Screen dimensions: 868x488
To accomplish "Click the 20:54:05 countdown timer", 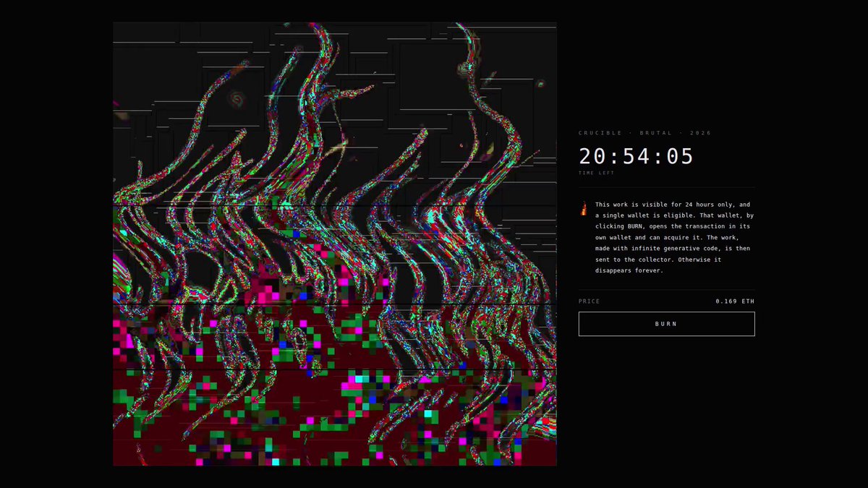I will coord(637,156).
